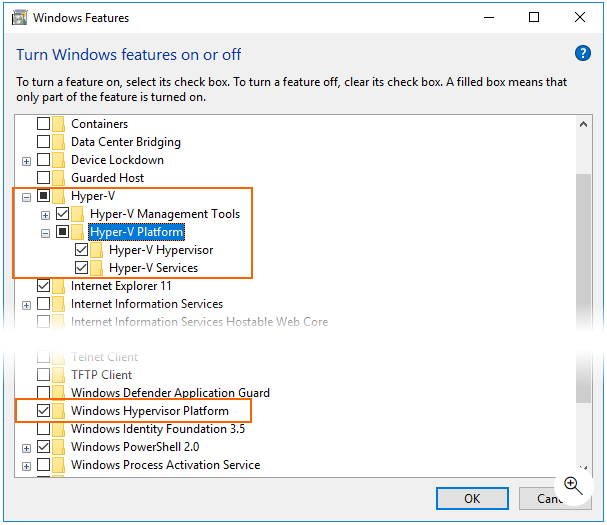
Task: Enable the Guarded Host checkbox
Action: (x=43, y=178)
